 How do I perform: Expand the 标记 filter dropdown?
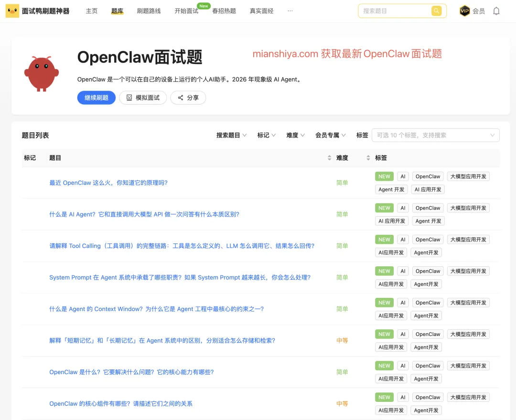(x=267, y=135)
